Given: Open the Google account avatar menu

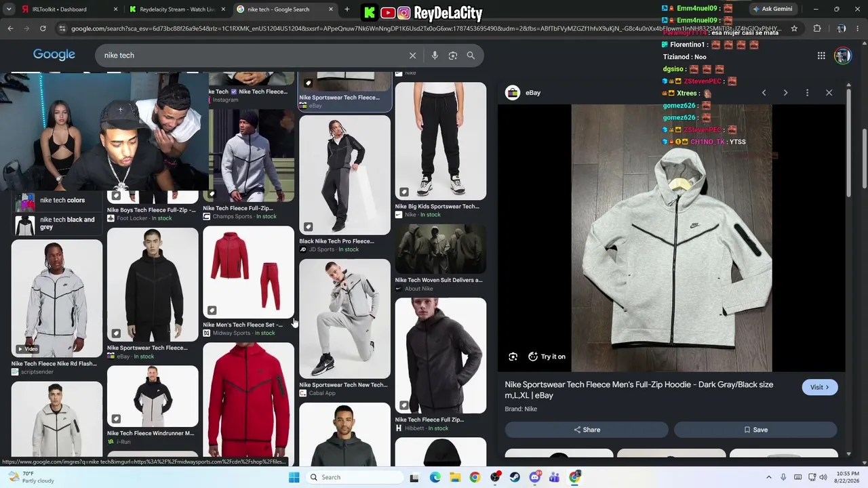Looking at the screenshot, I should (x=842, y=56).
